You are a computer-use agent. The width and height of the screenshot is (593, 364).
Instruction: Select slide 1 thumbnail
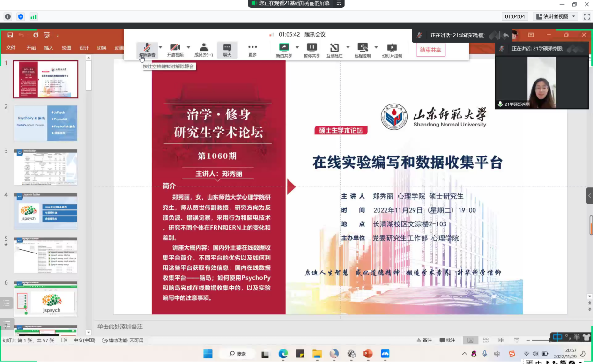[45, 79]
